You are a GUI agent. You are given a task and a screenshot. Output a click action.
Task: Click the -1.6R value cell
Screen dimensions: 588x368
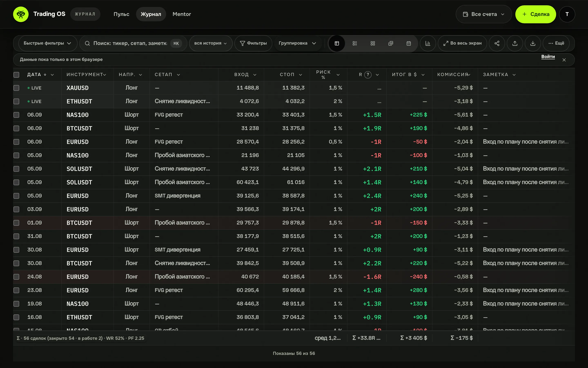point(367,277)
